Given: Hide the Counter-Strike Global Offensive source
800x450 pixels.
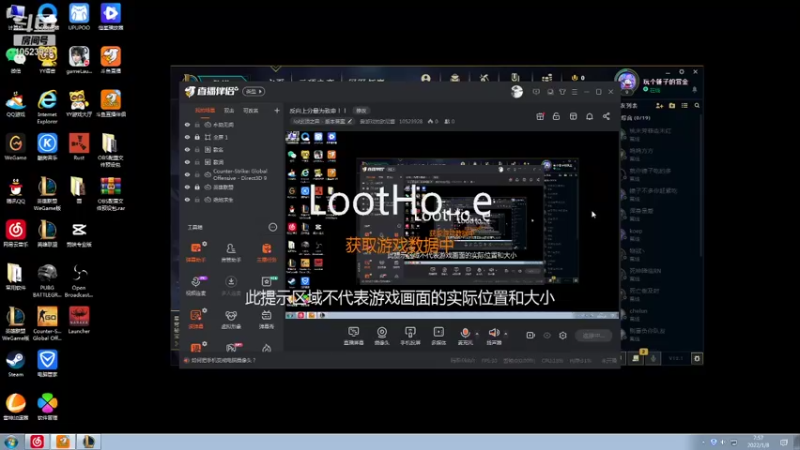Looking at the screenshot, I should click(x=187, y=174).
